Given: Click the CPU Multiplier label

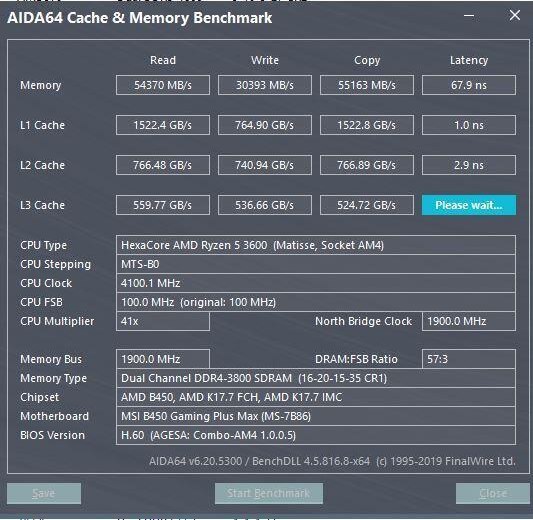Looking at the screenshot, I should point(57,321).
